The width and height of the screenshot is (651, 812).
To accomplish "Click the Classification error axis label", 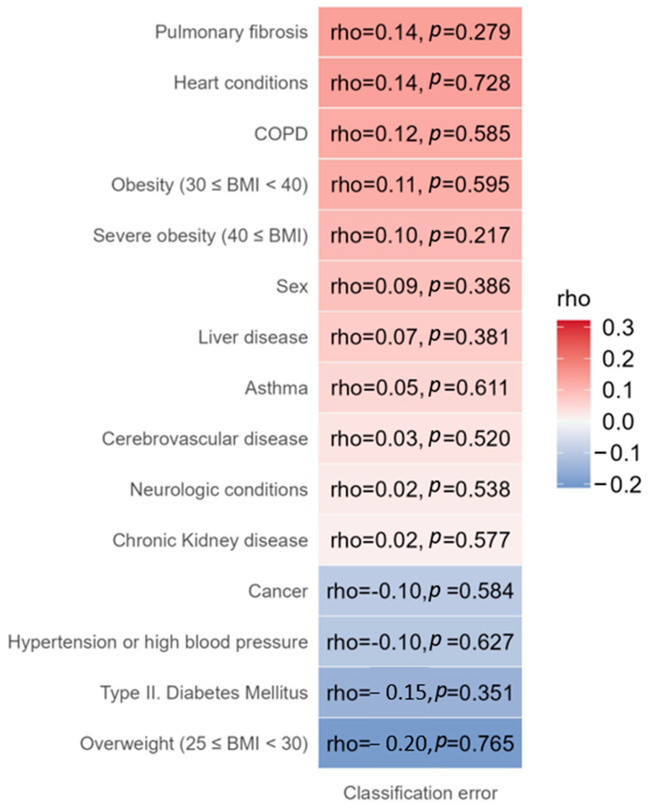I will point(420,793).
